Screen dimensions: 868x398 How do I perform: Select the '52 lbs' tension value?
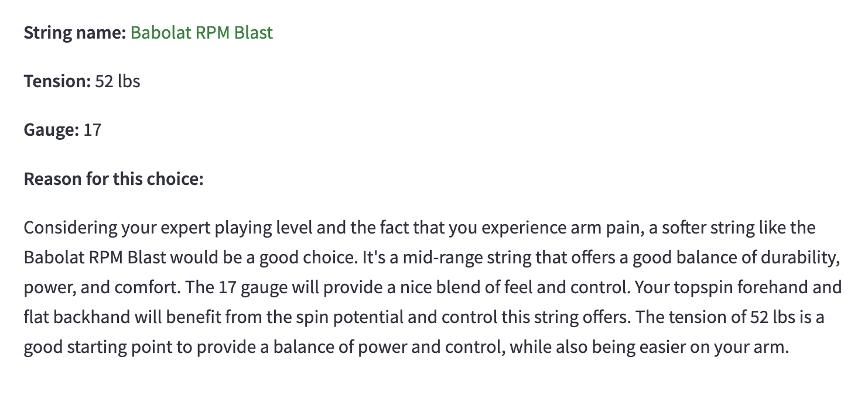(118, 81)
